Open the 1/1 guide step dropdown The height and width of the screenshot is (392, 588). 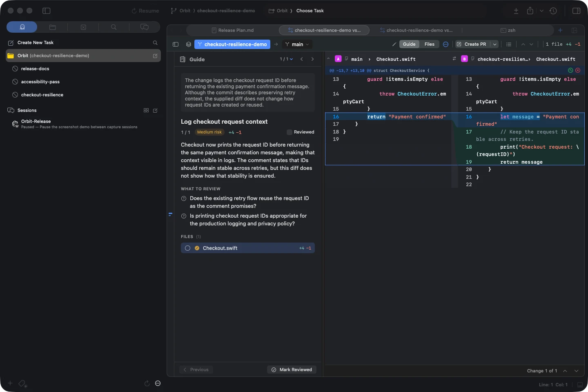286,59
